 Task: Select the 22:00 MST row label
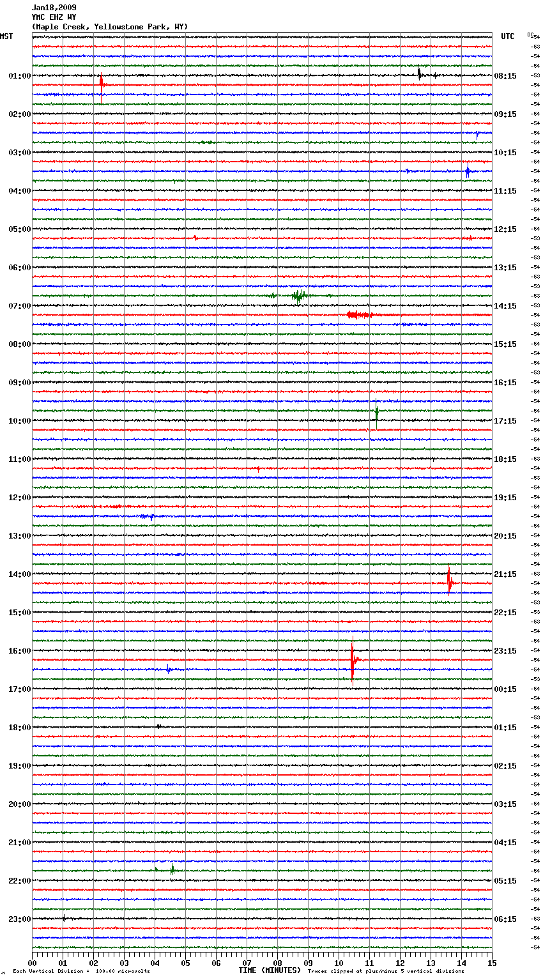pos(19,881)
